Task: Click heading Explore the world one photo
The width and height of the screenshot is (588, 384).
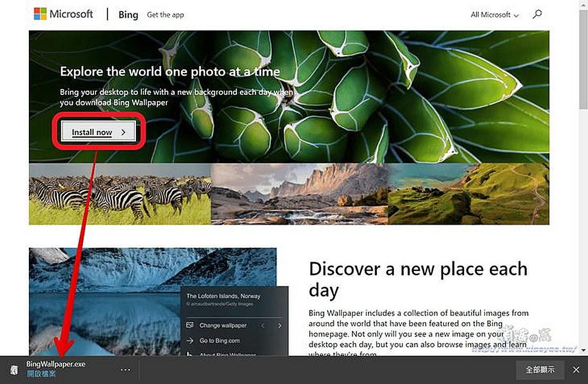Action: 170,71
